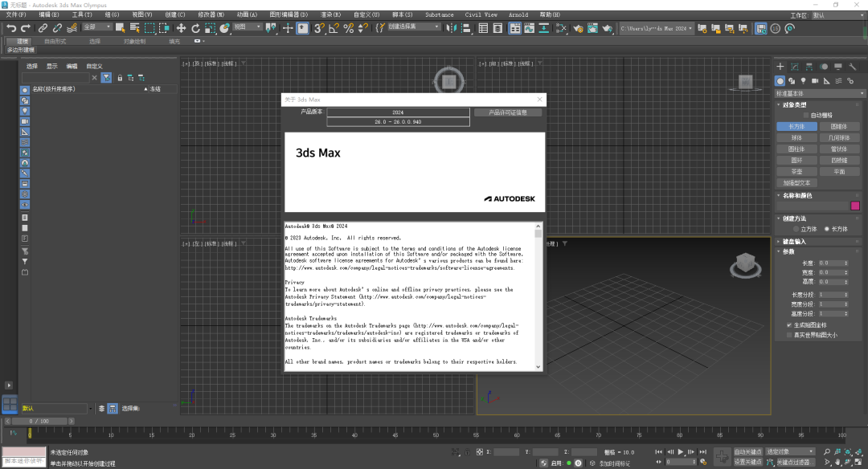Select the Lights category icon in Create panel
This screenshot has width=868, height=469.
[803, 81]
